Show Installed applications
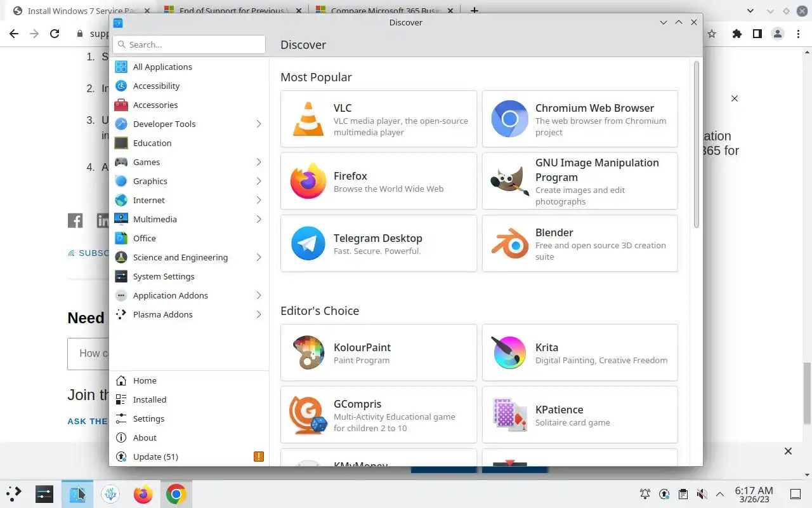Image resolution: width=812 pixels, height=508 pixels. (189, 399)
